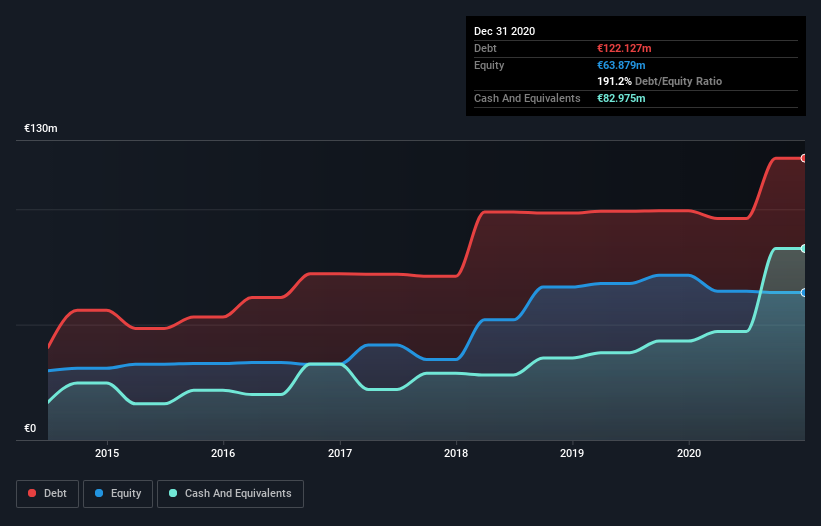Click the €122.127m debt value
The height and width of the screenshot is (526, 821).
click(624, 48)
